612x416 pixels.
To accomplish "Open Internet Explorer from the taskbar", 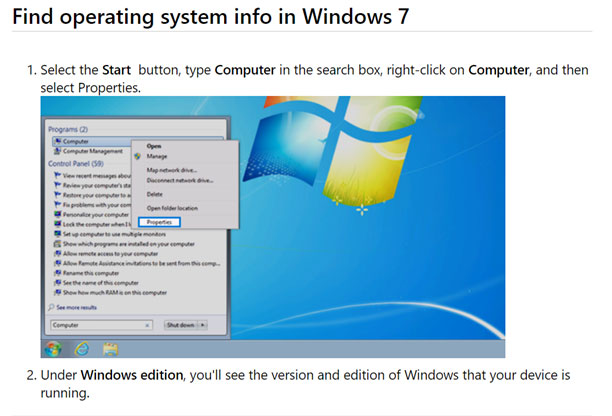I will (82, 349).
